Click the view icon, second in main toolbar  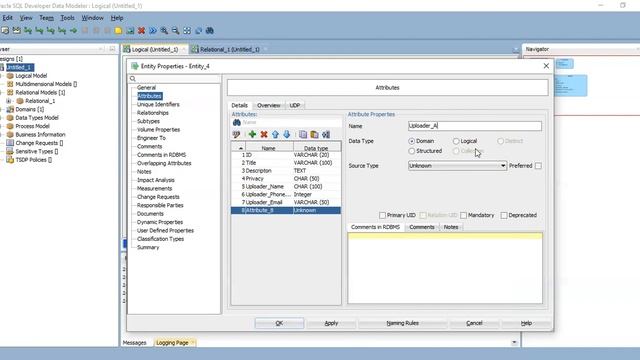tap(16, 31)
